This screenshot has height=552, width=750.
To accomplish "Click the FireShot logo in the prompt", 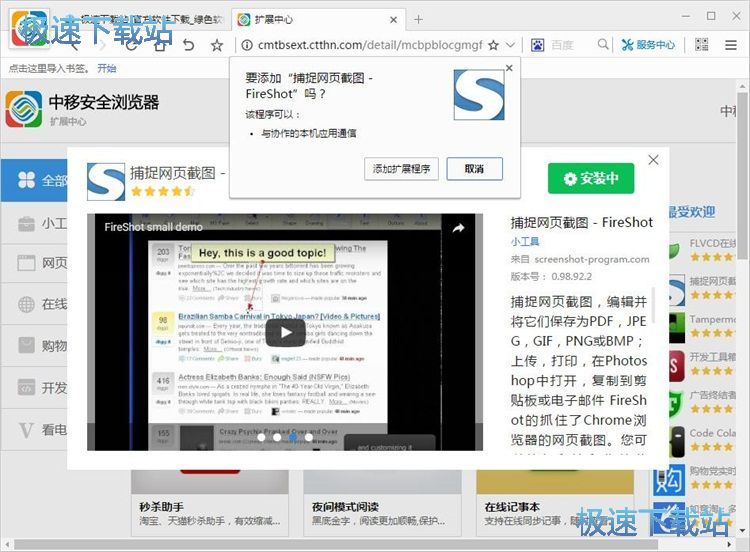I will [479, 95].
